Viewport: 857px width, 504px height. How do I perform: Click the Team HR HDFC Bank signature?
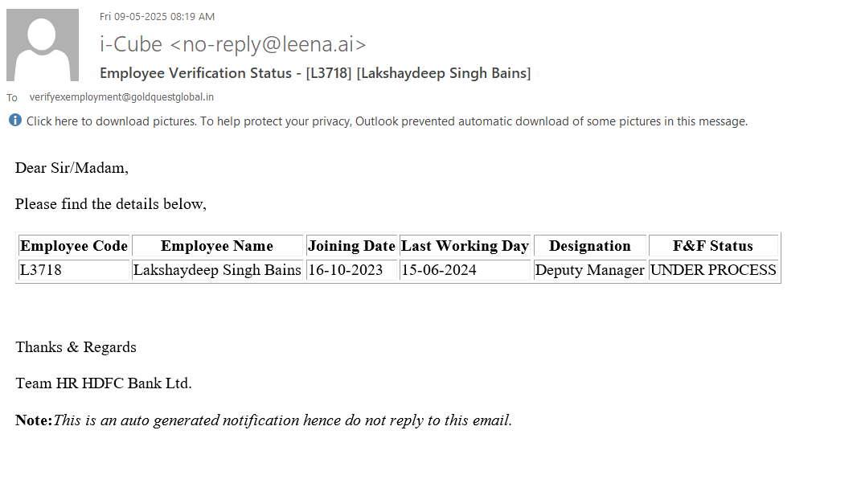(x=104, y=383)
